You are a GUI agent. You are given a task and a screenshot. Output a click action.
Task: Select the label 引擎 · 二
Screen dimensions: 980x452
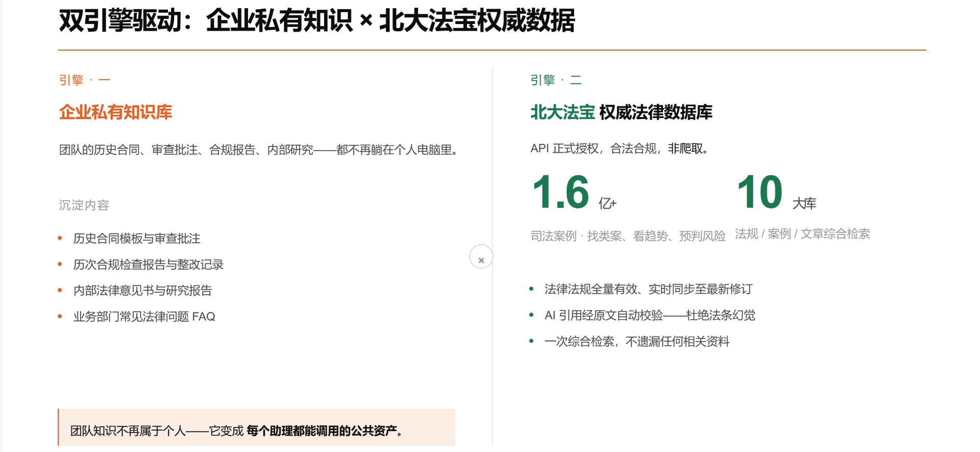(x=556, y=80)
